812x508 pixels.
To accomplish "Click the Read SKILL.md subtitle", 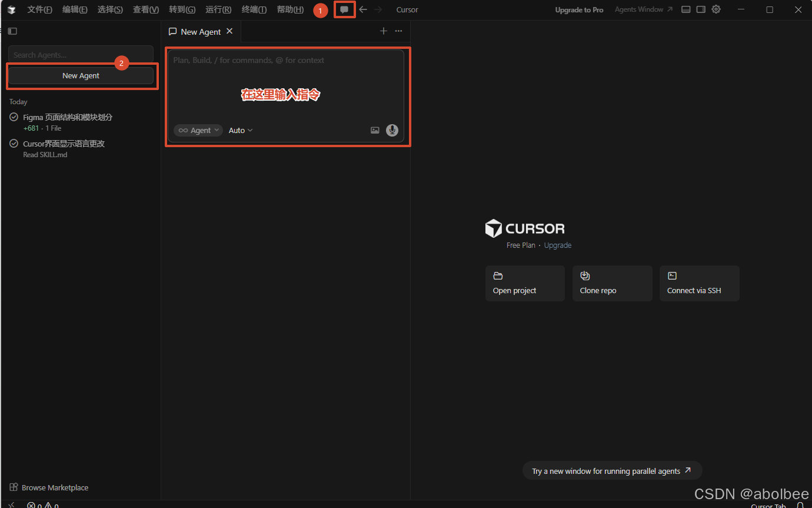I will point(45,155).
